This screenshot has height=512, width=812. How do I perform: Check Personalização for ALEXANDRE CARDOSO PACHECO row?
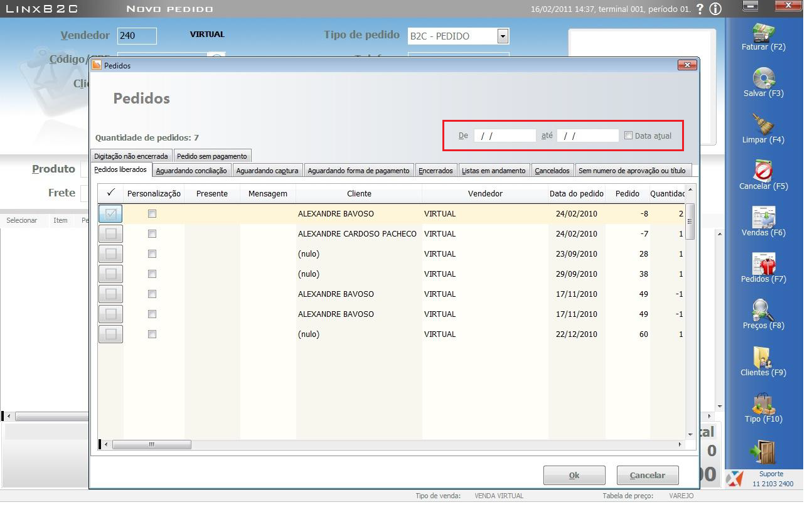tap(152, 234)
